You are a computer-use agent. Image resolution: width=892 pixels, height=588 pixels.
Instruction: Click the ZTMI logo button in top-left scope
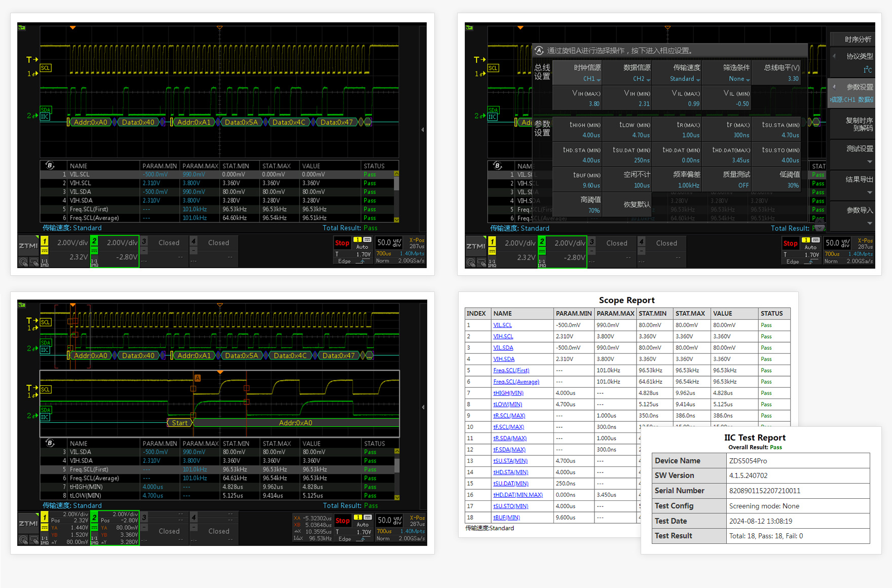28,246
